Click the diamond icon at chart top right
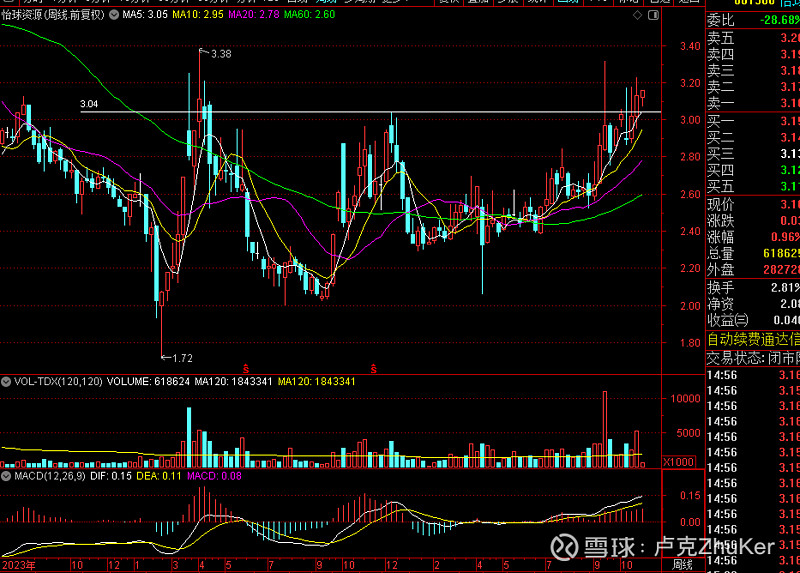The image size is (800, 573). tap(637, 15)
